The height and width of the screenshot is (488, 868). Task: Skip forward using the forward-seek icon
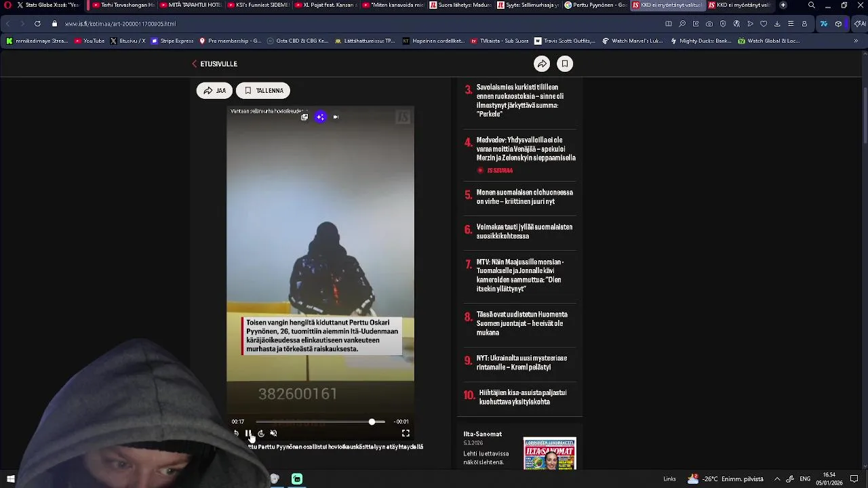261,433
